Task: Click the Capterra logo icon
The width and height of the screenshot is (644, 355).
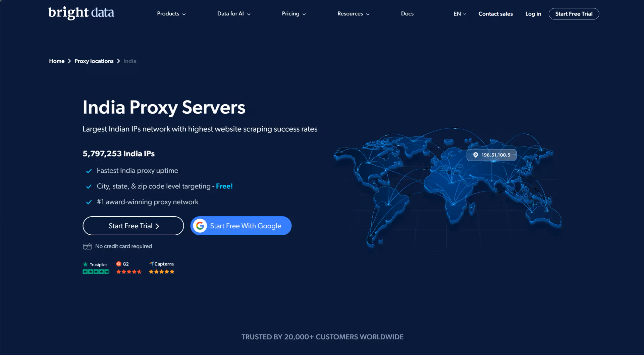Action: pyautogui.click(x=152, y=264)
